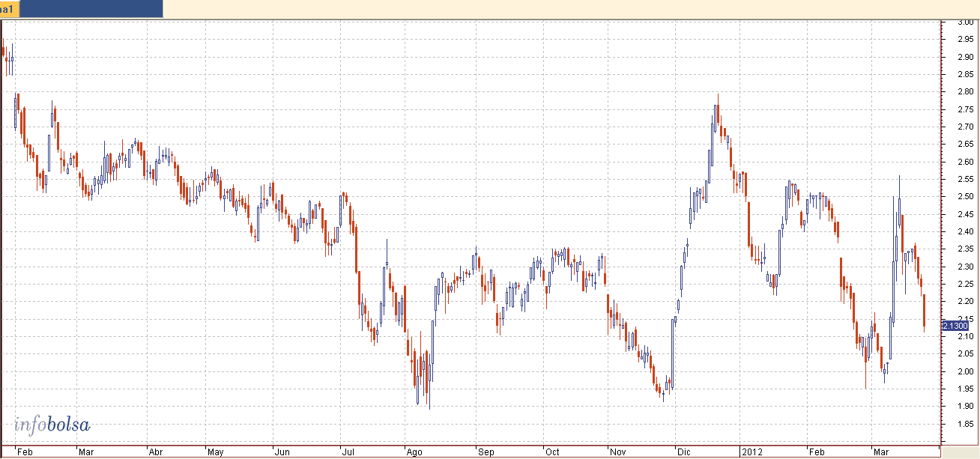Click the 2.05 price axis value
The height and width of the screenshot is (459, 980).
pyautogui.click(x=966, y=354)
